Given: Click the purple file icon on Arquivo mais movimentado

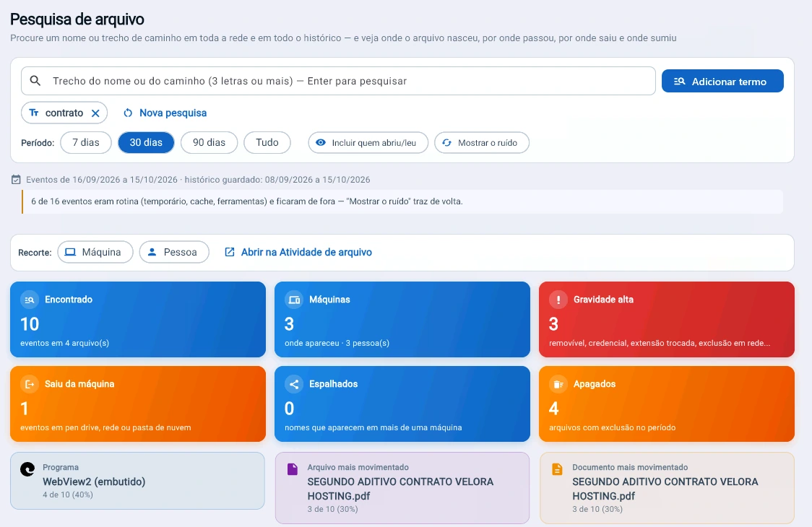Looking at the screenshot, I should [293, 469].
